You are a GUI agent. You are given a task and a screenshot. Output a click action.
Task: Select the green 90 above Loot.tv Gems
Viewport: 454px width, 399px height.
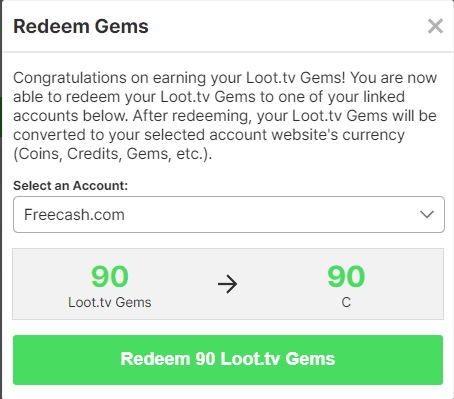coord(110,276)
